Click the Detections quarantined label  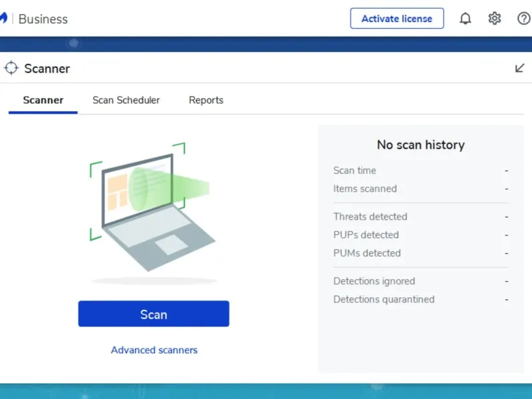click(x=384, y=299)
